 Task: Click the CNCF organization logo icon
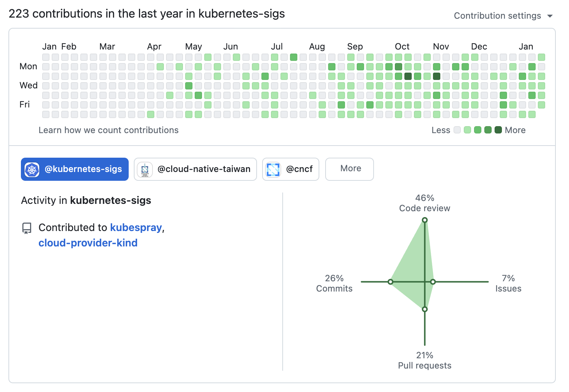tap(273, 169)
